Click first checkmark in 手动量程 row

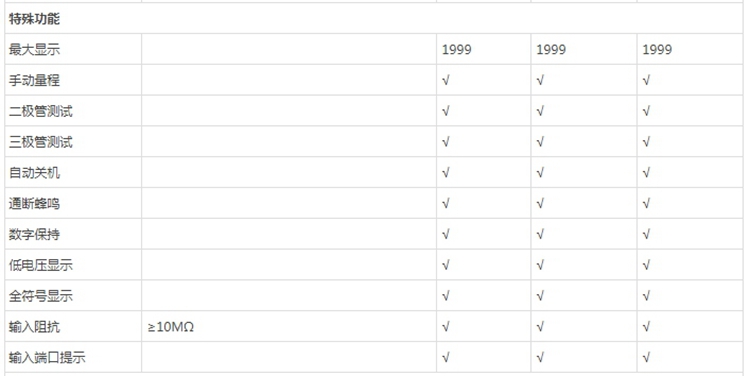coord(446,80)
